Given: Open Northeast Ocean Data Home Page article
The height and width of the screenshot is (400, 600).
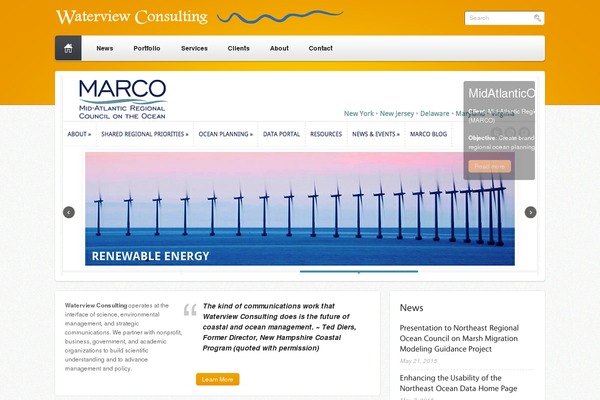Looking at the screenshot, I should pyautogui.click(x=458, y=383).
